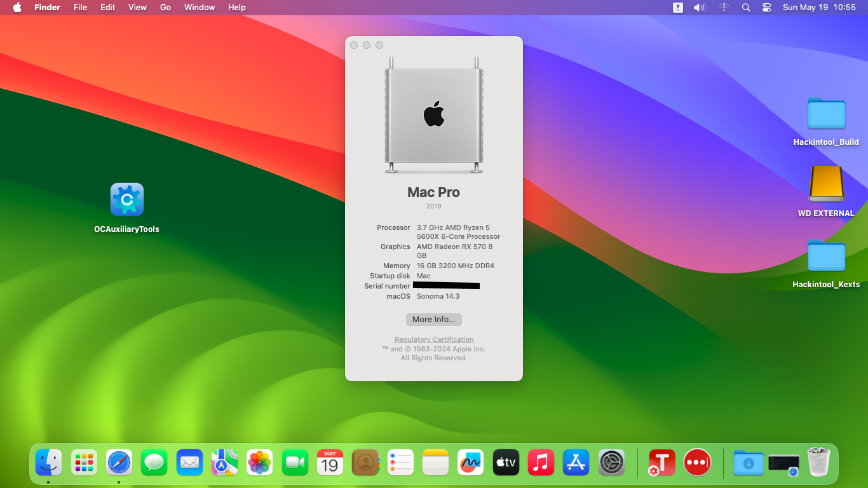Click the Mac Pro tower image
The width and height of the screenshot is (868, 488).
[x=434, y=115]
